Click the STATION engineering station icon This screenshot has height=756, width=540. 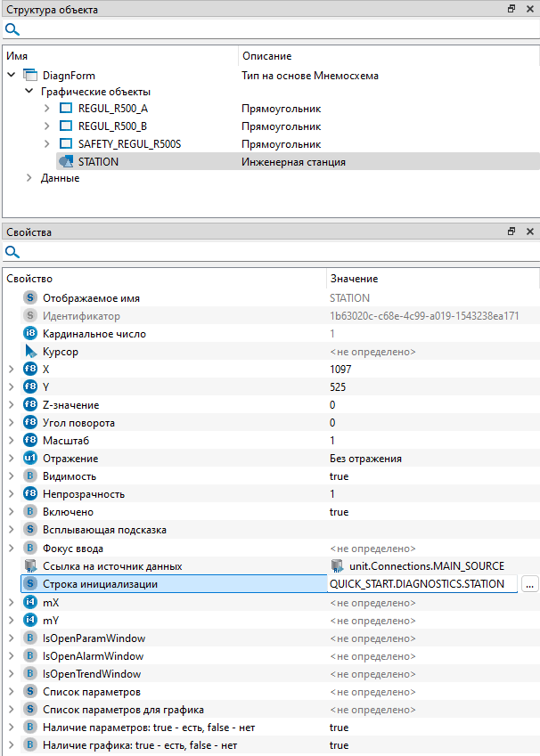[65, 162]
